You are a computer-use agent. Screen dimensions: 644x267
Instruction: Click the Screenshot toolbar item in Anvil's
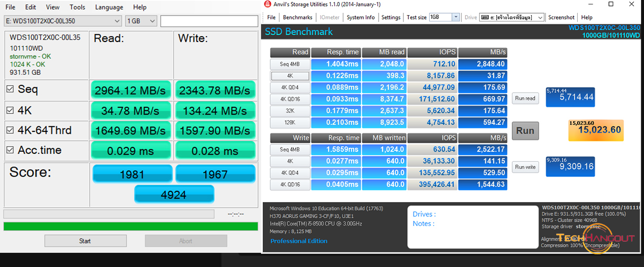[x=562, y=17]
